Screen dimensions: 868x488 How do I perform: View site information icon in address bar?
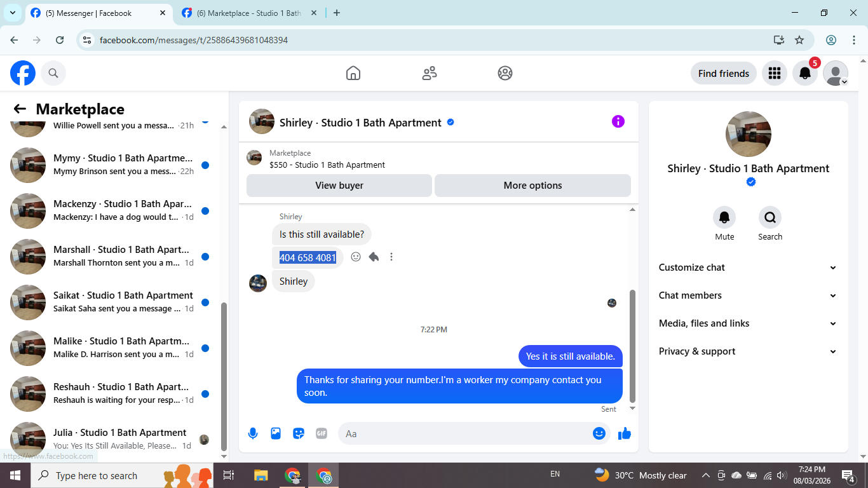click(x=88, y=40)
